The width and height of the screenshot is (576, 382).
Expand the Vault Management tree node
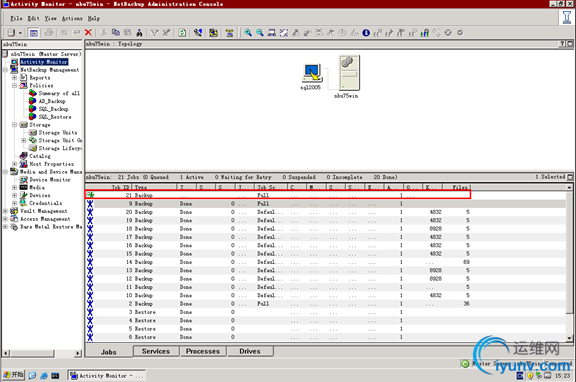pyautogui.click(x=6, y=211)
